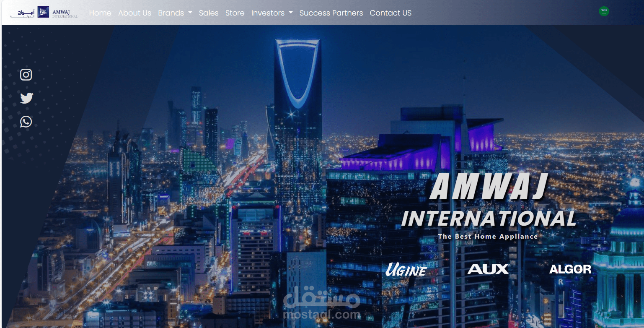The height and width of the screenshot is (328, 644).
Task: Open the About Us page
Action: tap(134, 13)
